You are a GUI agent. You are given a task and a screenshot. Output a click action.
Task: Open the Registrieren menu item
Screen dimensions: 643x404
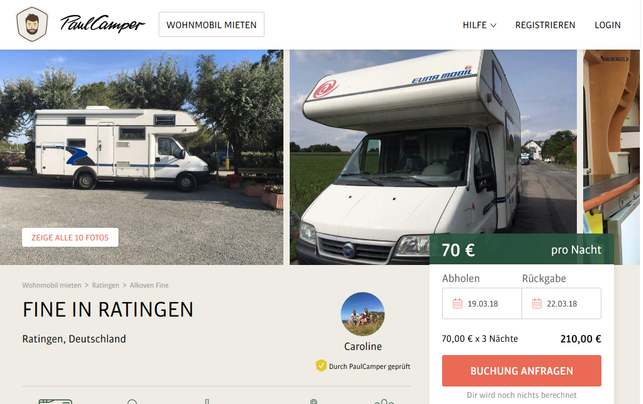545,25
